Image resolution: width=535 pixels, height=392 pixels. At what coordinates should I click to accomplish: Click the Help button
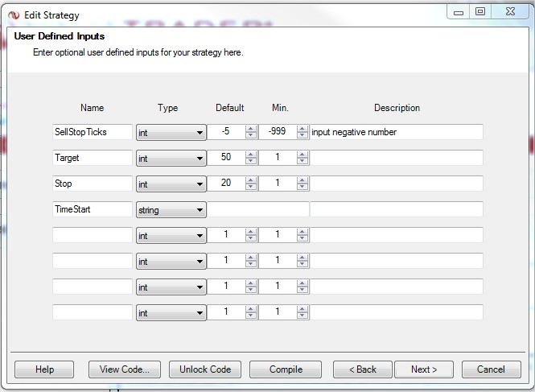coord(45,369)
